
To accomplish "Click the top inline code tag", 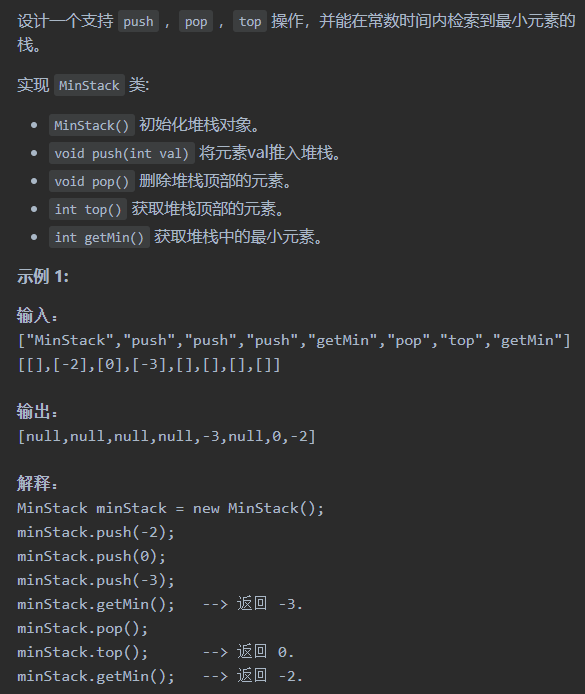I will pos(250,22).
